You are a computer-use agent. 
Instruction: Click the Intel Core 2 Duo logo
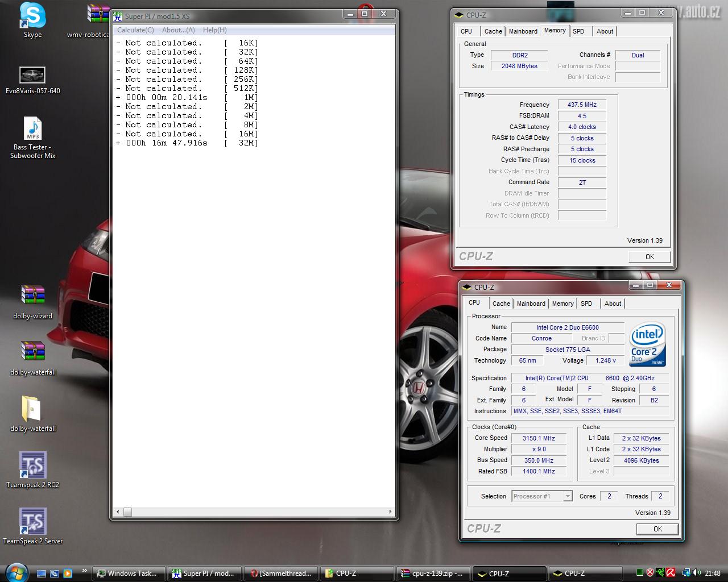(x=648, y=345)
